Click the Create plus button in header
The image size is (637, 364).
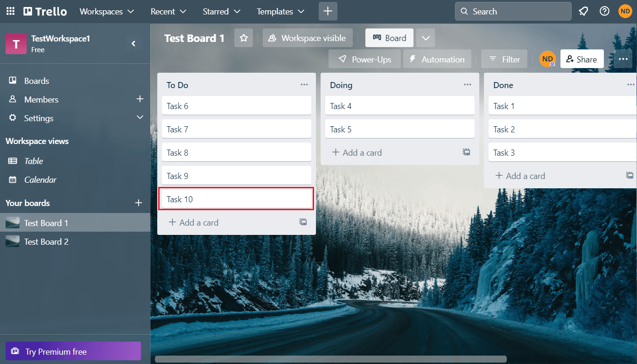(328, 11)
